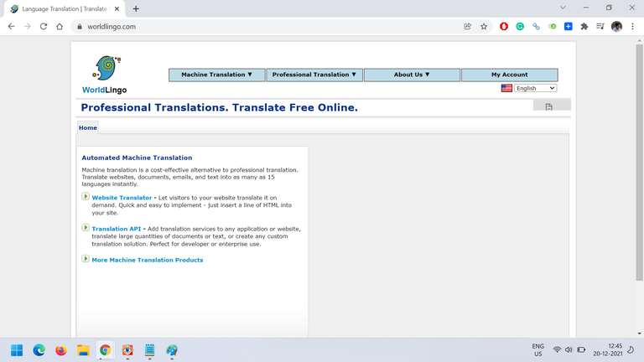Click the US flag icon
Viewport: 644px width, 362px height.
click(506, 88)
